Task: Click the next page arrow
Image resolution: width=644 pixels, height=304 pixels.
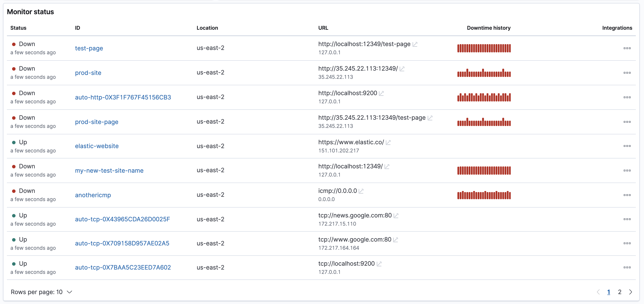Action: coord(630,292)
